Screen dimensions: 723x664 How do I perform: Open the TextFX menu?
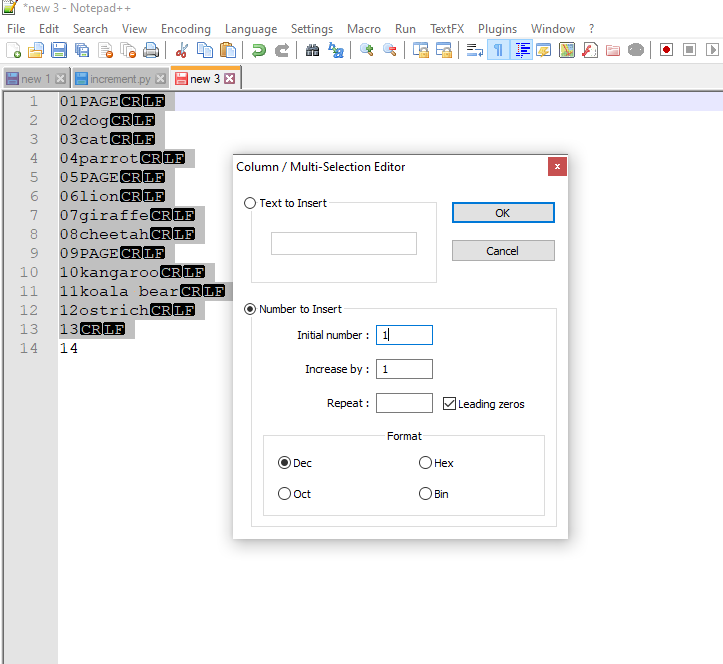click(x=447, y=29)
